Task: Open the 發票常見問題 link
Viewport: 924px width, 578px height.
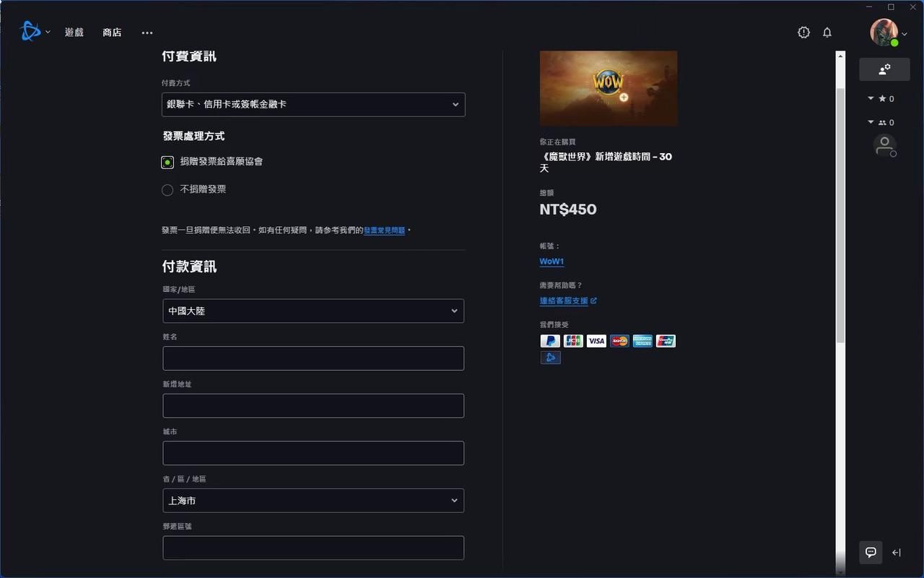Action: tap(384, 230)
